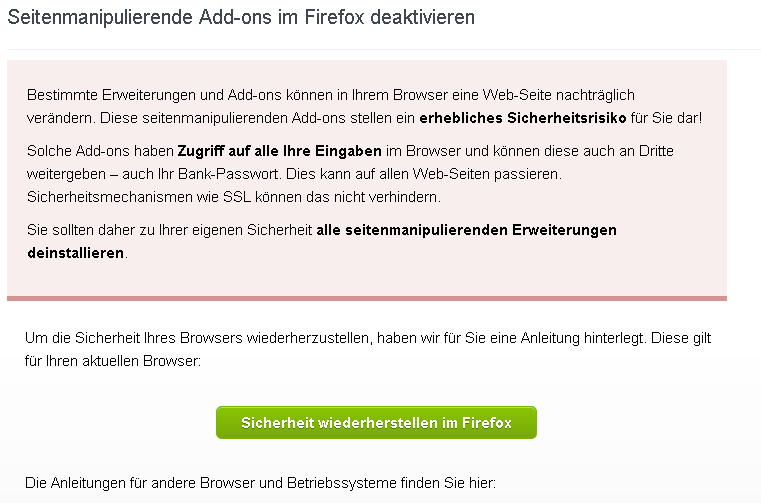The width and height of the screenshot is (761, 503).
Task: Click the phrase für Sie dar! in the warning
Action: (x=666, y=118)
